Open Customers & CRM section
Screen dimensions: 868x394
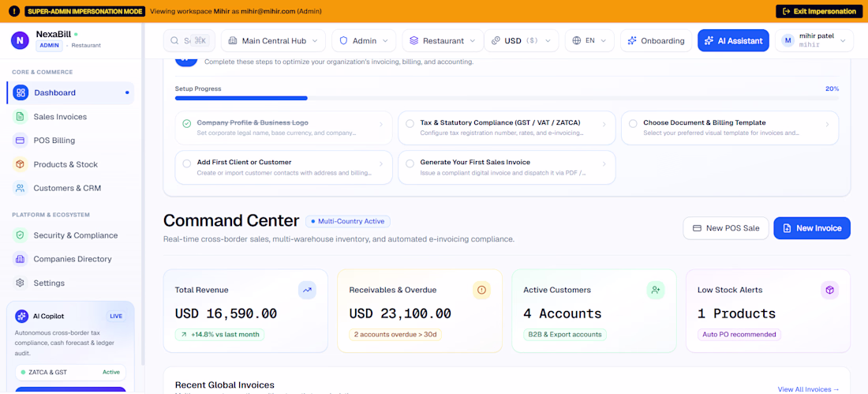click(70, 189)
